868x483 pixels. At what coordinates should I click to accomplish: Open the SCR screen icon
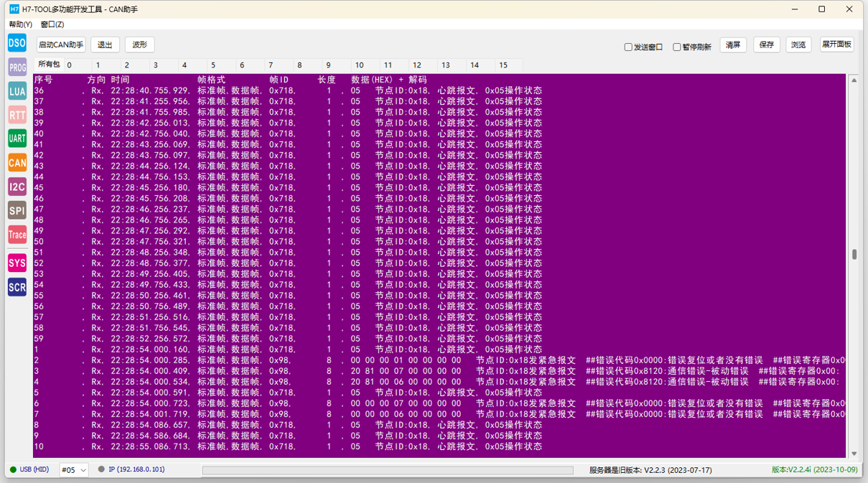point(17,287)
